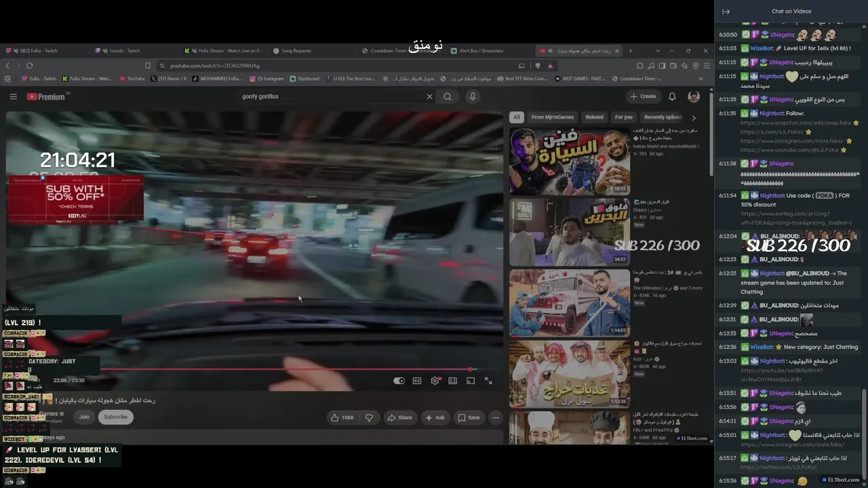Screen dimensions: 868x488
Task: Bookmark this page from the address bar
Action: coord(147,66)
